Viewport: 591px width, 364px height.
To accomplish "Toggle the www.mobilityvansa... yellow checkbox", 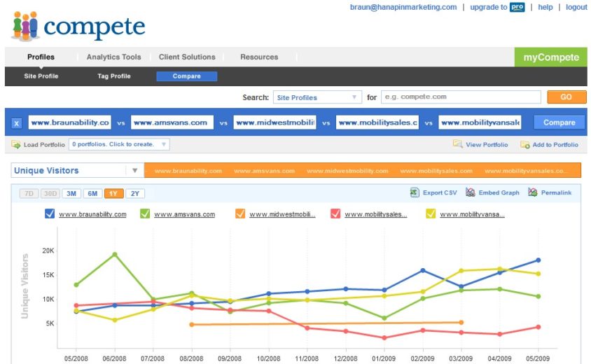I will click(x=431, y=213).
